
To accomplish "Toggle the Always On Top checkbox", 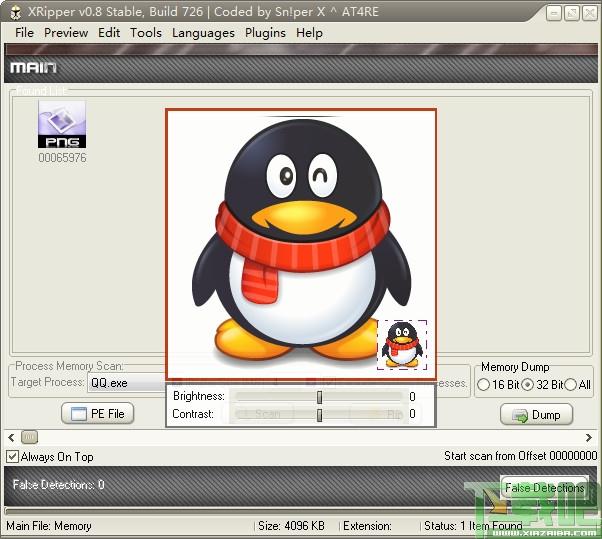I will click(x=12, y=457).
